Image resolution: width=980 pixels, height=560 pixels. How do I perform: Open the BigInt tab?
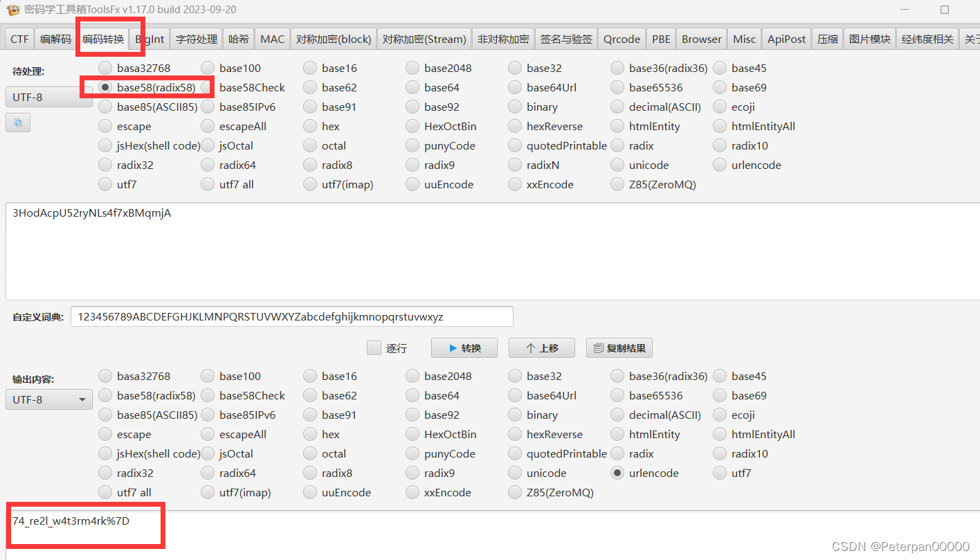click(x=149, y=39)
